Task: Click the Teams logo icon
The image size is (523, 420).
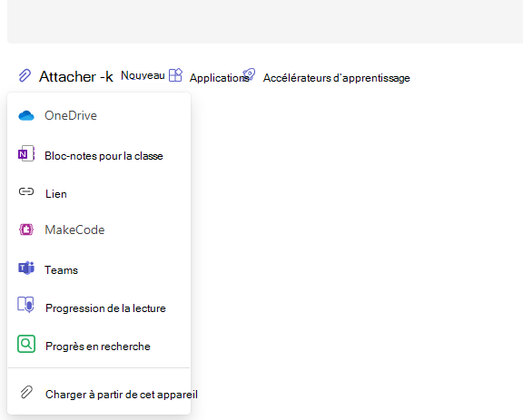Action: click(26, 268)
